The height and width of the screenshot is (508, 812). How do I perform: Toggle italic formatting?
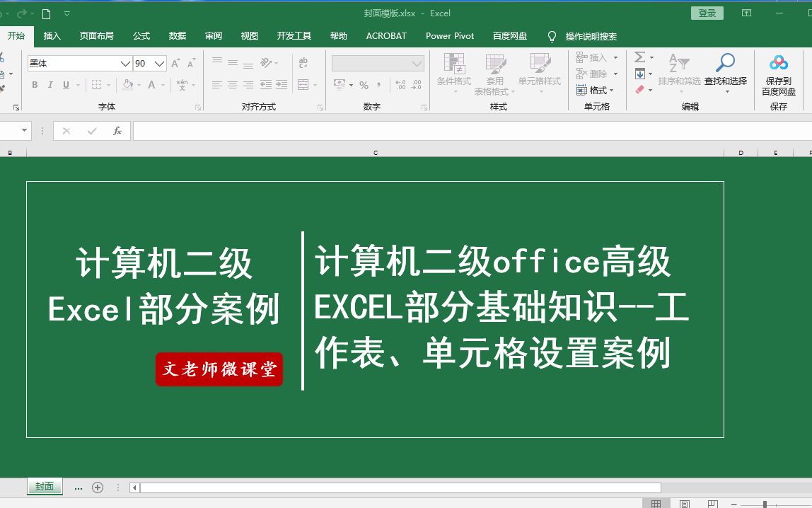pos(49,84)
